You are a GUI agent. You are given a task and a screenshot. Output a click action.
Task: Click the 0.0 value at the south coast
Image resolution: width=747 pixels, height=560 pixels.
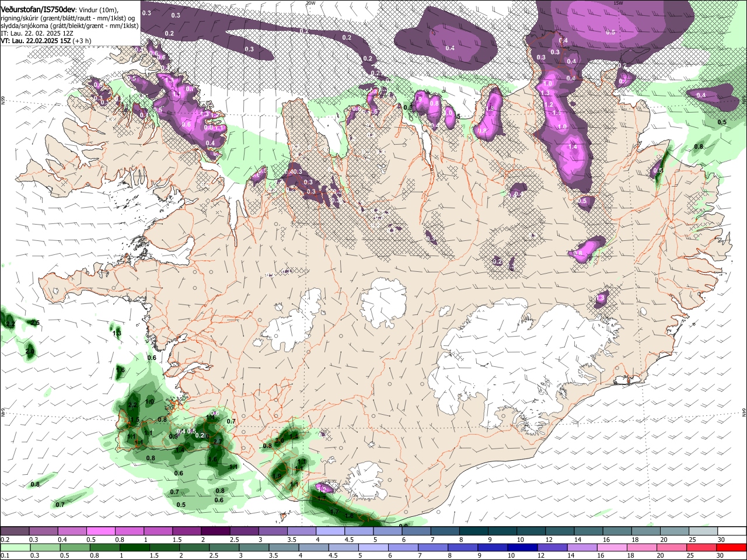pos(403,526)
